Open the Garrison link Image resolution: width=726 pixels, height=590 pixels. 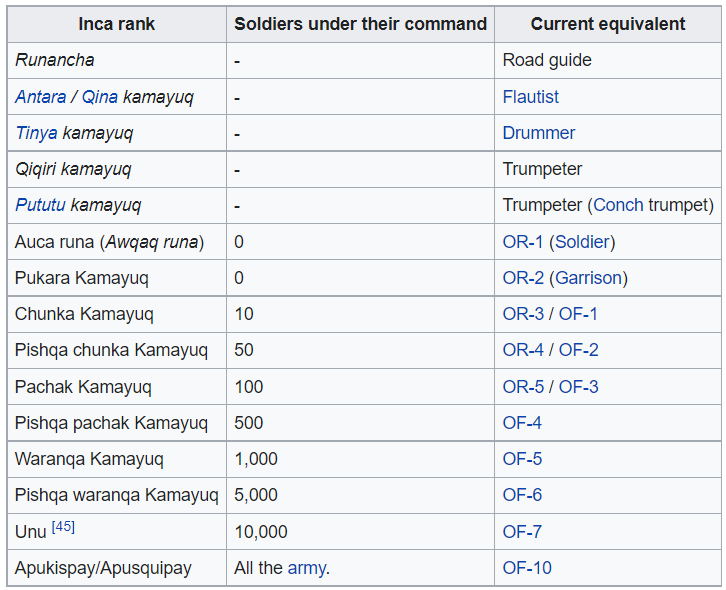(588, 278)
